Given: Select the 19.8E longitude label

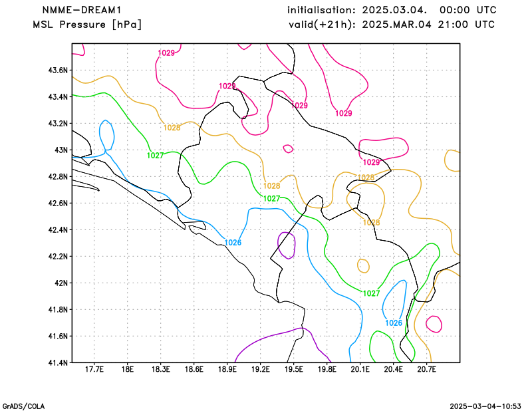Looking at the screenshot, I should click(327, 369).
